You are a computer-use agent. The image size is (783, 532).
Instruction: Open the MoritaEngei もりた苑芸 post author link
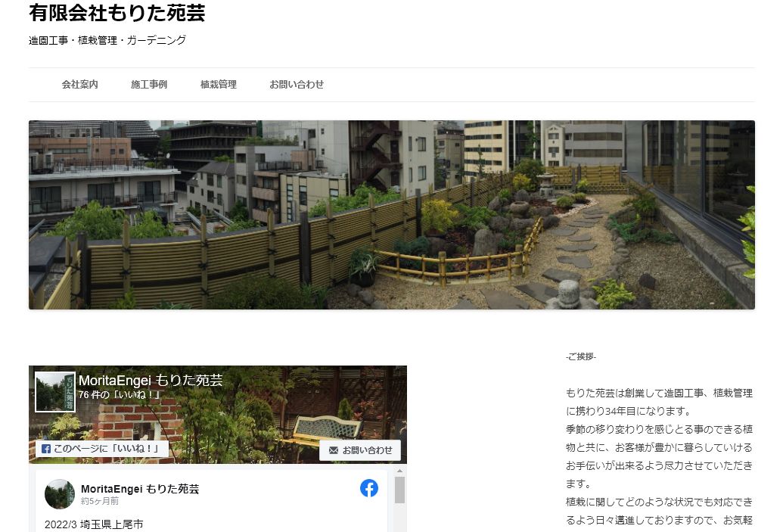(x=140, y=489)
